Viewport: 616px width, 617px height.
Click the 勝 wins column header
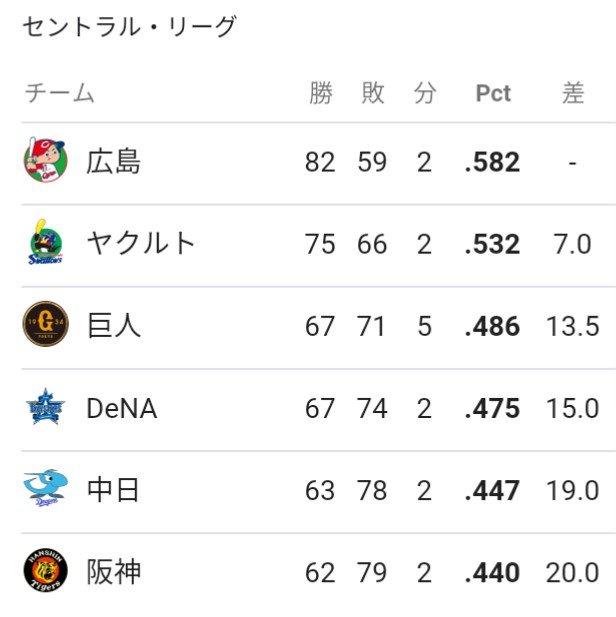(320, 93)
